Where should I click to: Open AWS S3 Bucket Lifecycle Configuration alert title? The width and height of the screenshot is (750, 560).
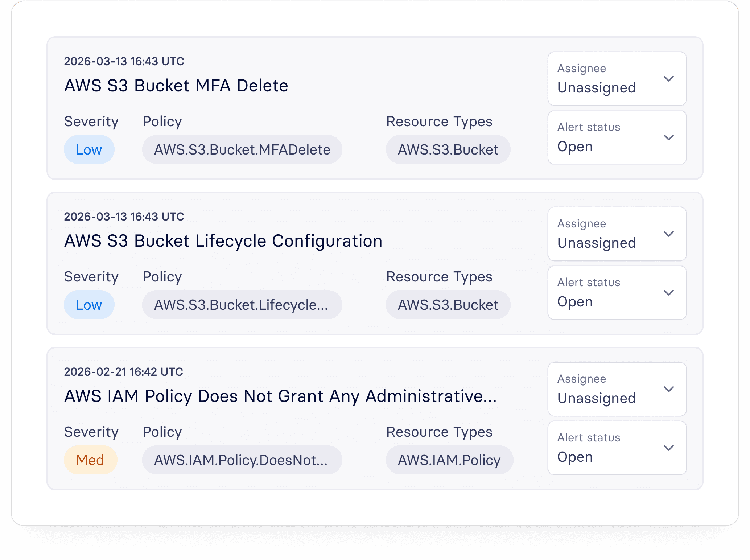tap(223, 241)
